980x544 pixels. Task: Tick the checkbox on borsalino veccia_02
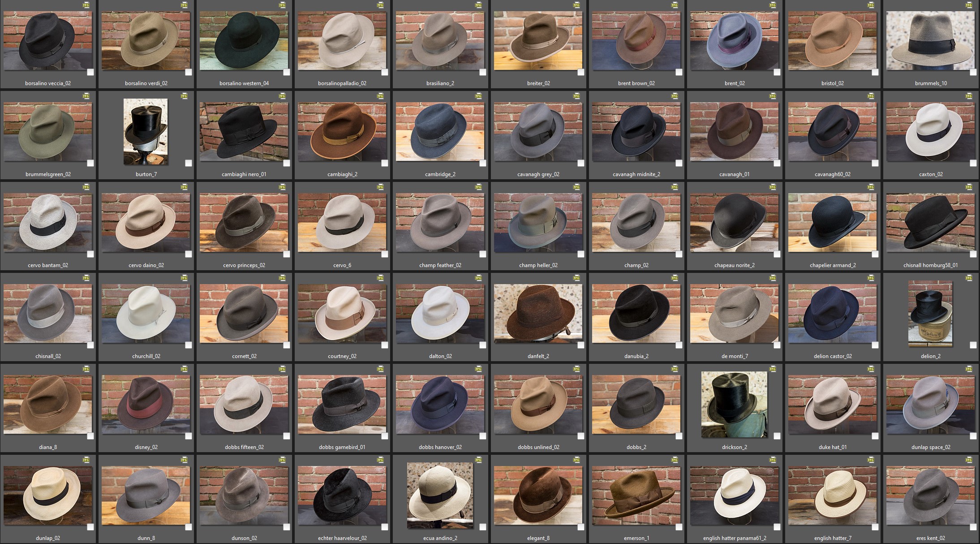90,72
